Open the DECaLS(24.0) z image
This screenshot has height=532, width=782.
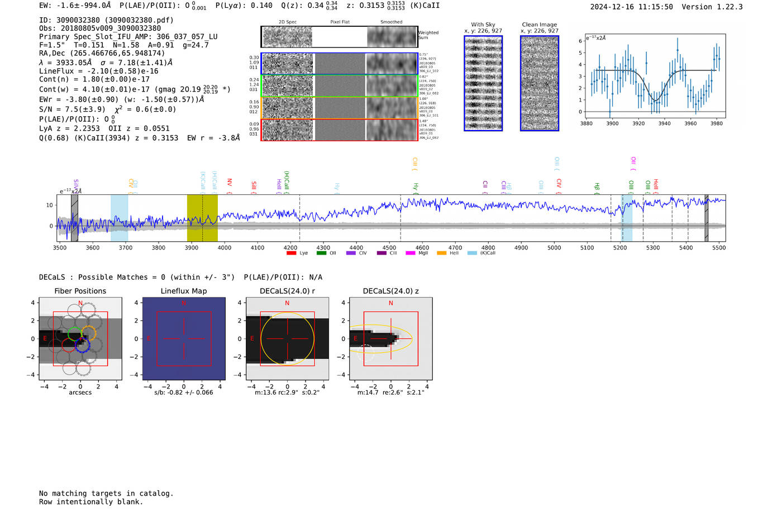click(x=391, y=338)
